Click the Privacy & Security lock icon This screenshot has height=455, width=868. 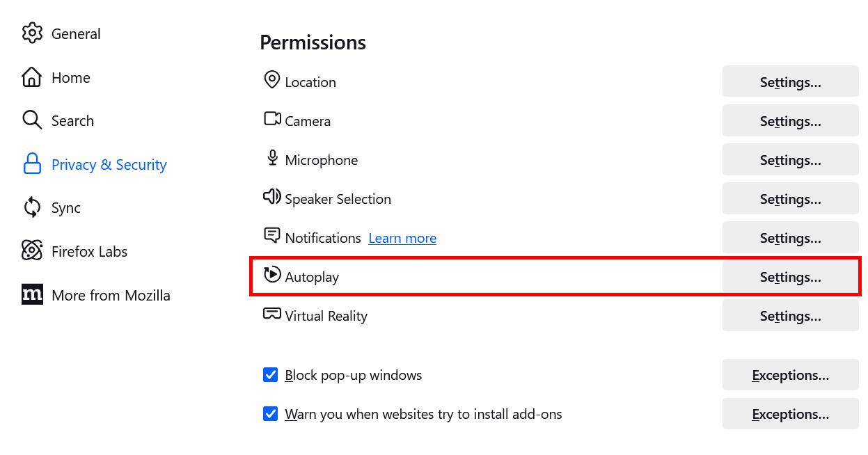(x=32, y=164)
